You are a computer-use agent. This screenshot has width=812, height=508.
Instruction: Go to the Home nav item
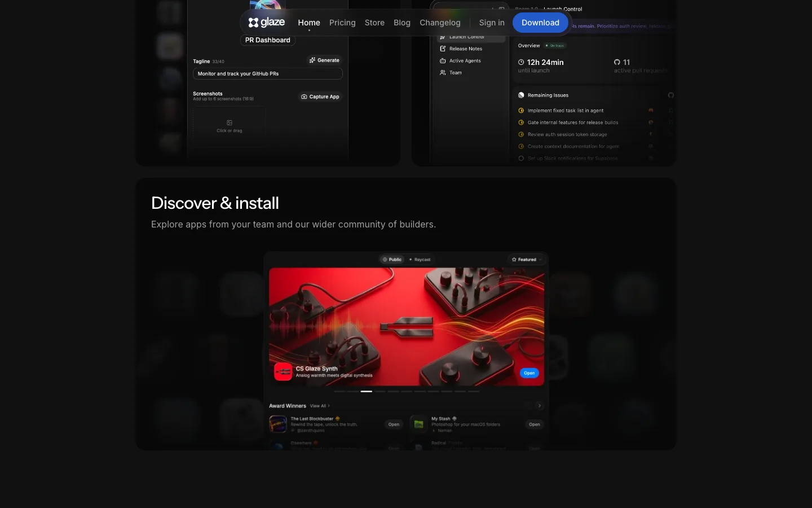click(x=309, y=23)
